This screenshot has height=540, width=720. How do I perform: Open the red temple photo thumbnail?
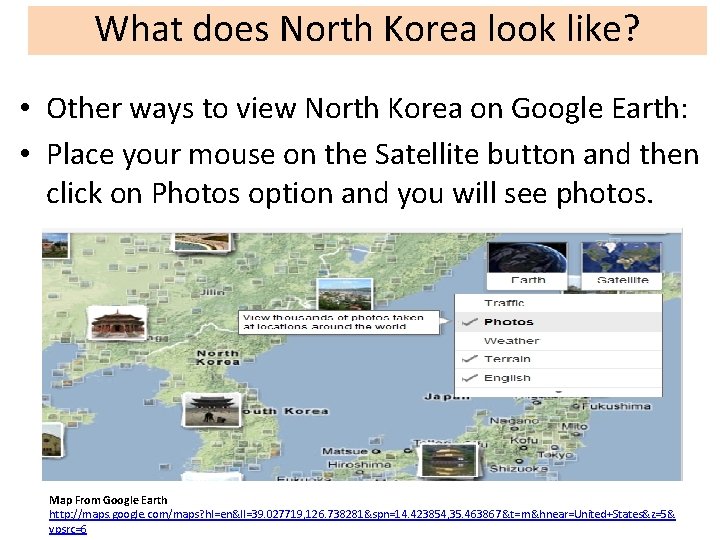coord(117,323)
